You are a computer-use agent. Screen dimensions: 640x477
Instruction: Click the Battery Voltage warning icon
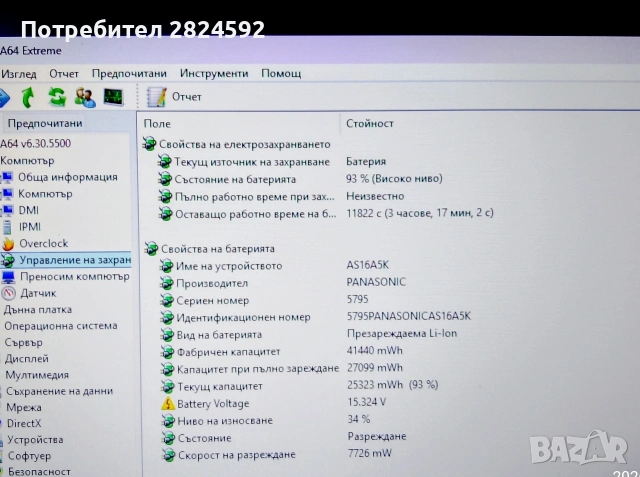(168, 404)
